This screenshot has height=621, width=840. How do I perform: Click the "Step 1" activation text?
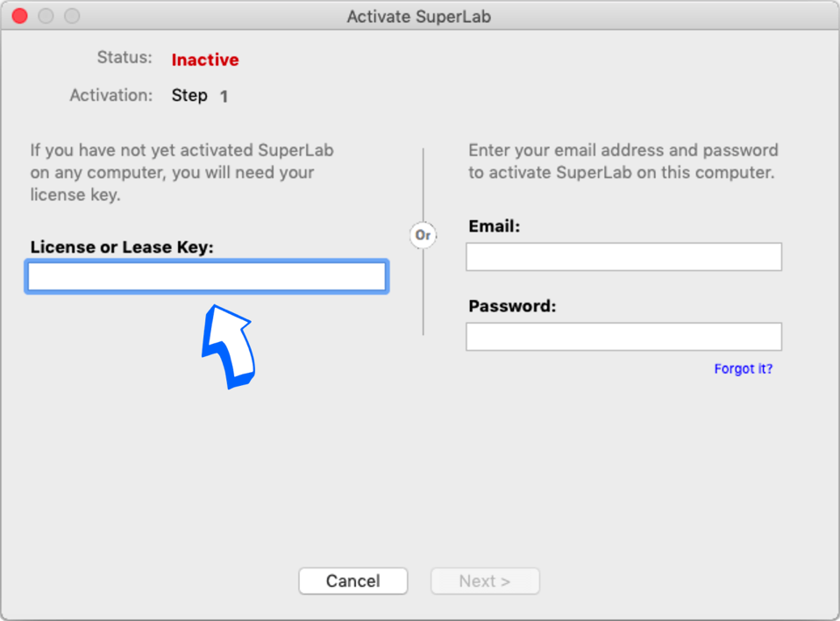[199, 96]
